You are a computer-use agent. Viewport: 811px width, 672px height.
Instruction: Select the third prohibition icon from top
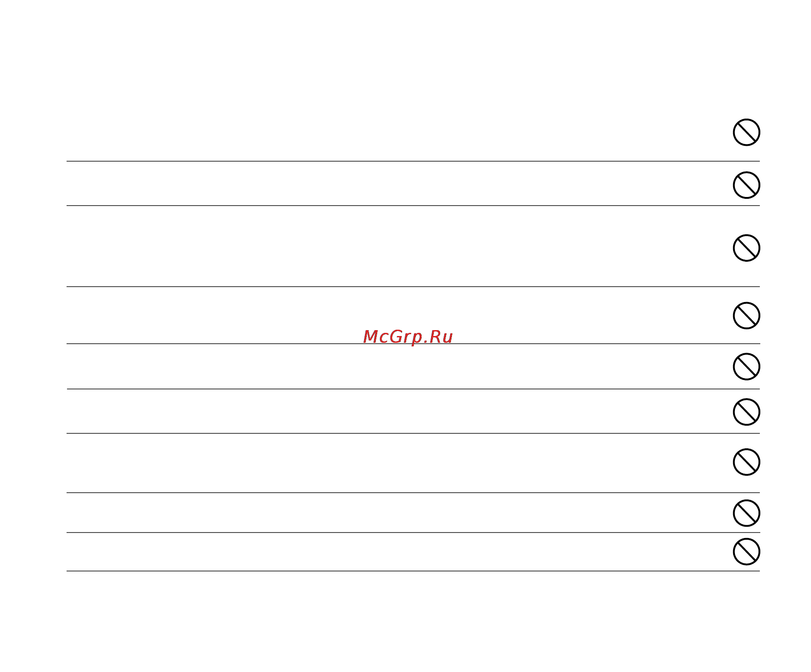[746, 248]
